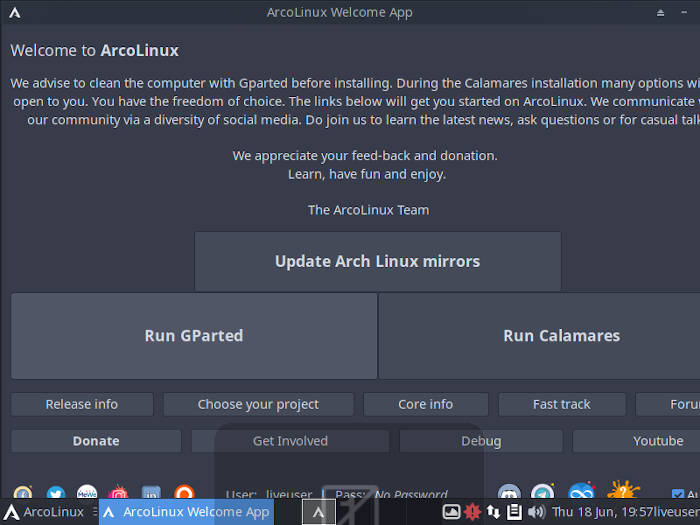This screenshot has width=700, height=525.
Task: Click the volume speaker tray icon
Action: (536, 512)
